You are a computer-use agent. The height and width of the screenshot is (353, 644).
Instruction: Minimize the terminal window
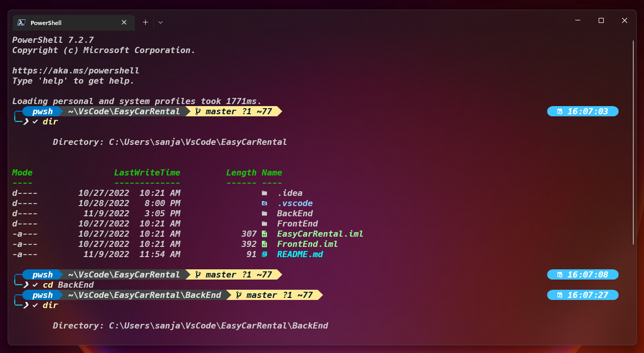click(578, 20)
